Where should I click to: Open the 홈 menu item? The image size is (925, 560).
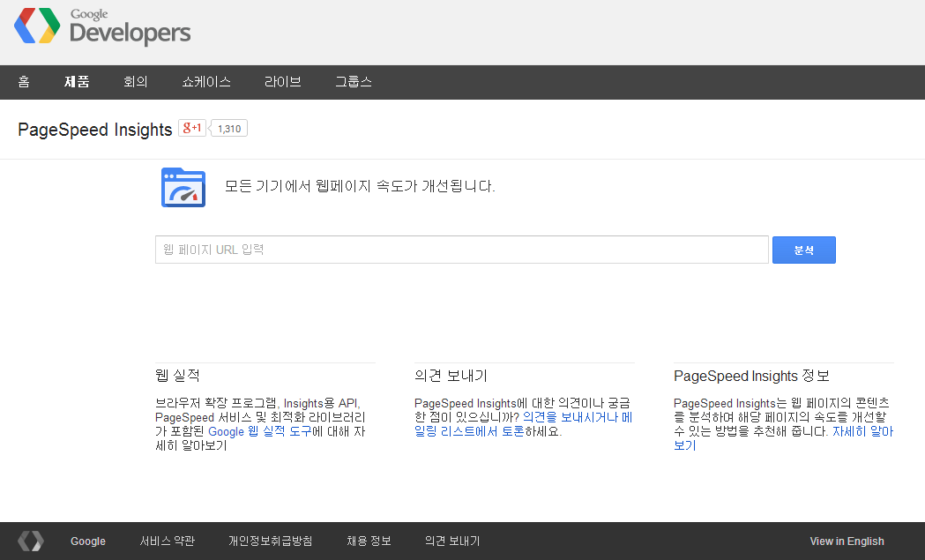click(x=24, y=82)
